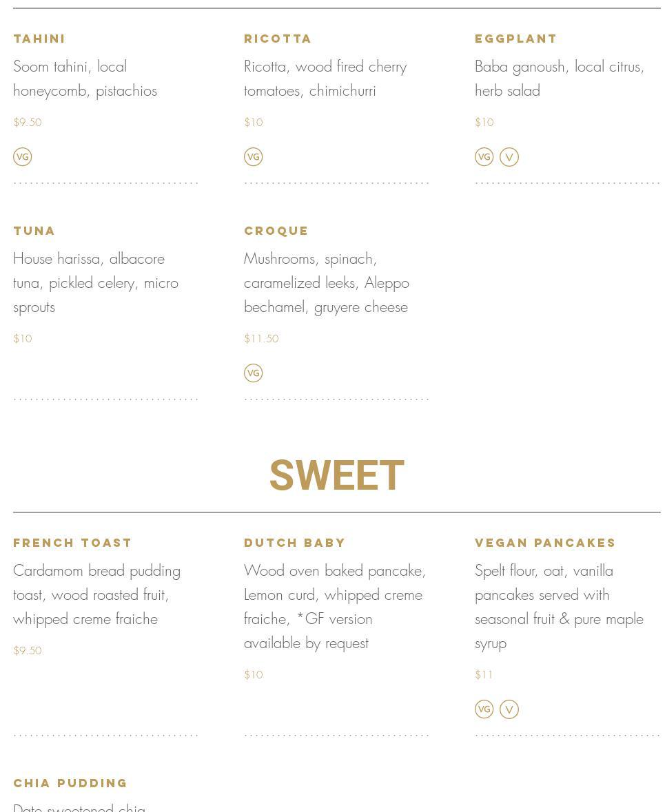Select the RICOTTA item title
665x812 pixels.
[278, 39]
